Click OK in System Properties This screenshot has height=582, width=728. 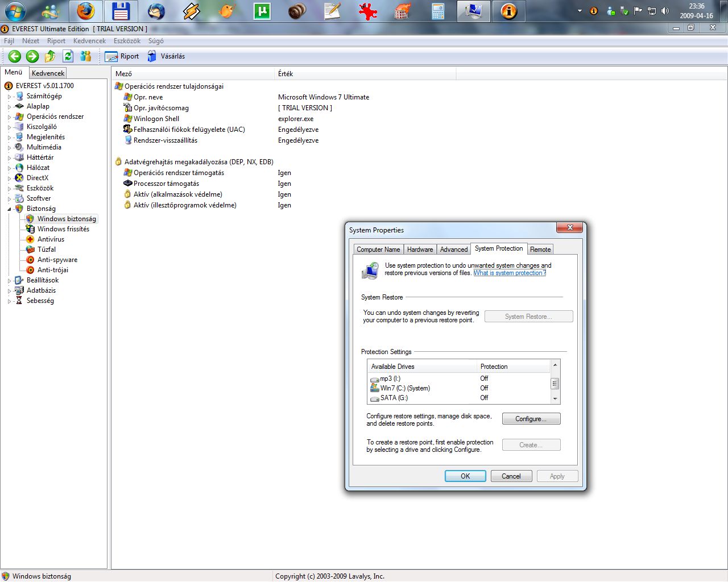click(x=465, y=476)
